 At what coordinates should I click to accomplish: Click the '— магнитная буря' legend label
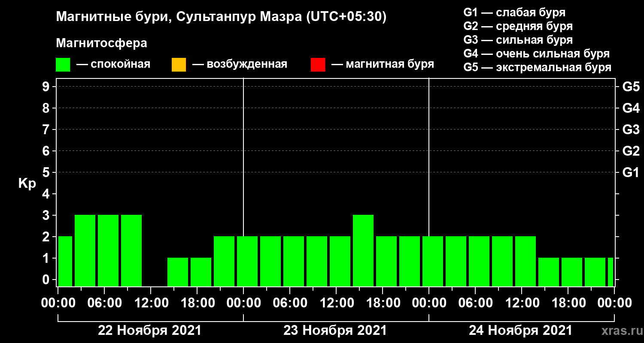[x=383, y=65]
